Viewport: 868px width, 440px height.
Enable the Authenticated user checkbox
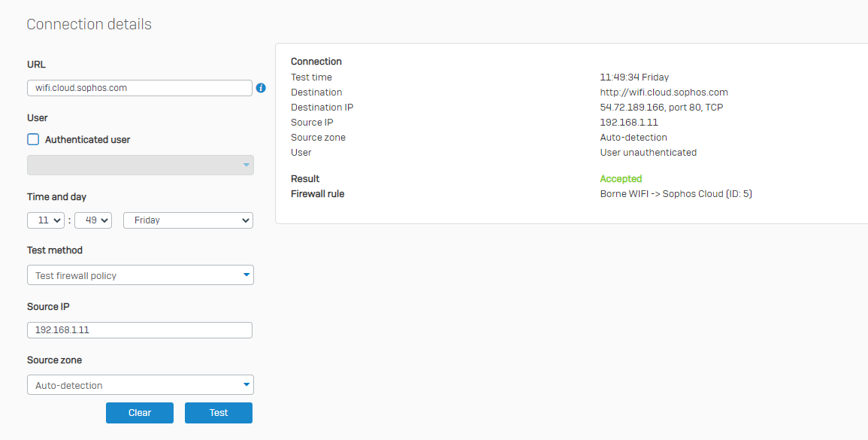[x=33, y=139]
